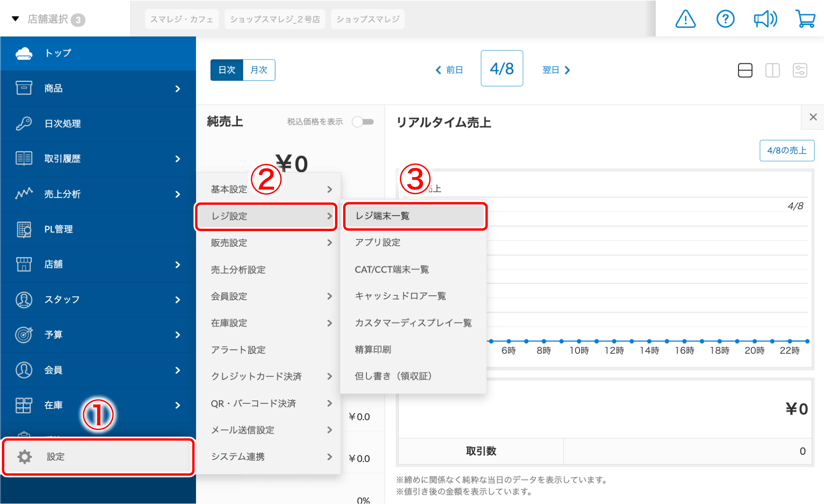
Task: Click the 22時 point on sales graph
Action: click(x=790, y=341)
